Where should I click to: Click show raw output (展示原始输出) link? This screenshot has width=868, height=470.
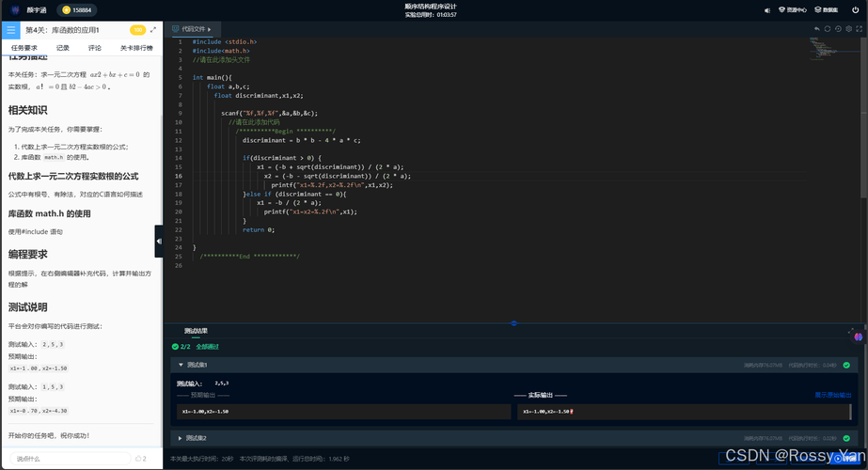[x=832, y=395]
